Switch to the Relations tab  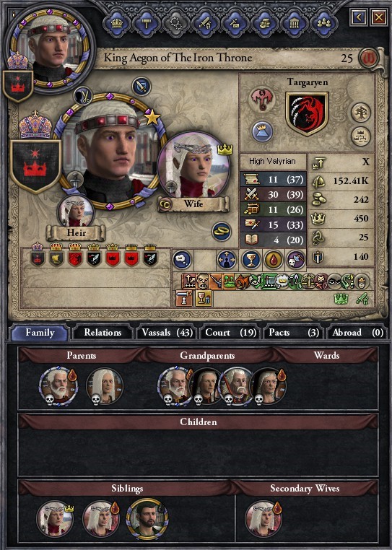click(103, 333)
